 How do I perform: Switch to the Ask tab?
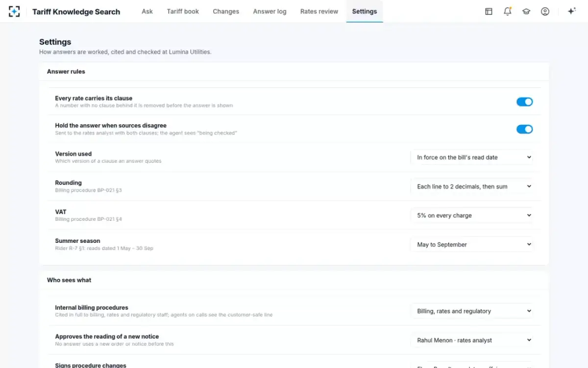point(147,11)
